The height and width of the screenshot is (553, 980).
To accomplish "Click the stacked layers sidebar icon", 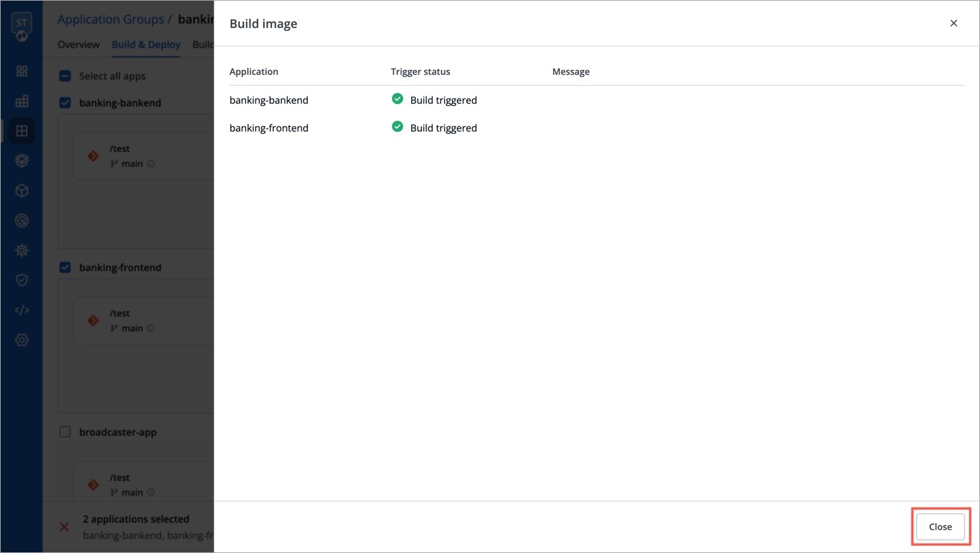I will (22, 161).
